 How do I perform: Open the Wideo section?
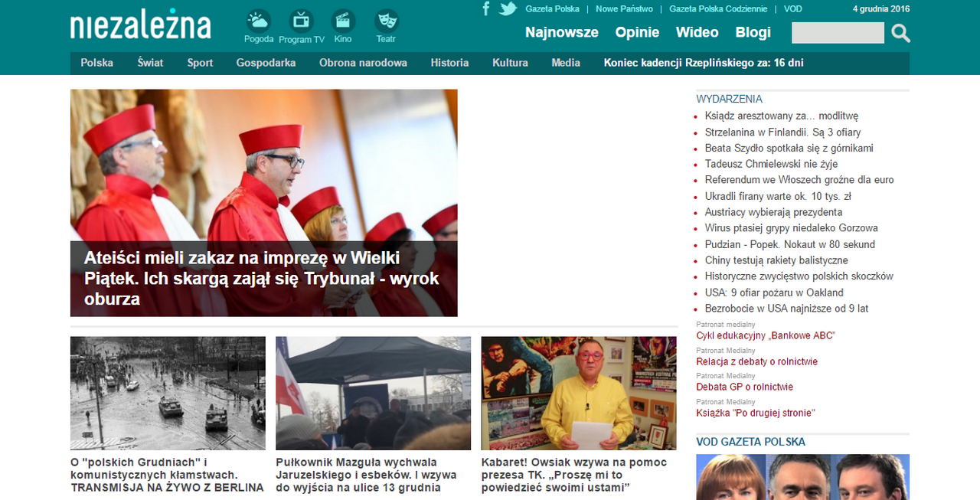click(697, 32)
